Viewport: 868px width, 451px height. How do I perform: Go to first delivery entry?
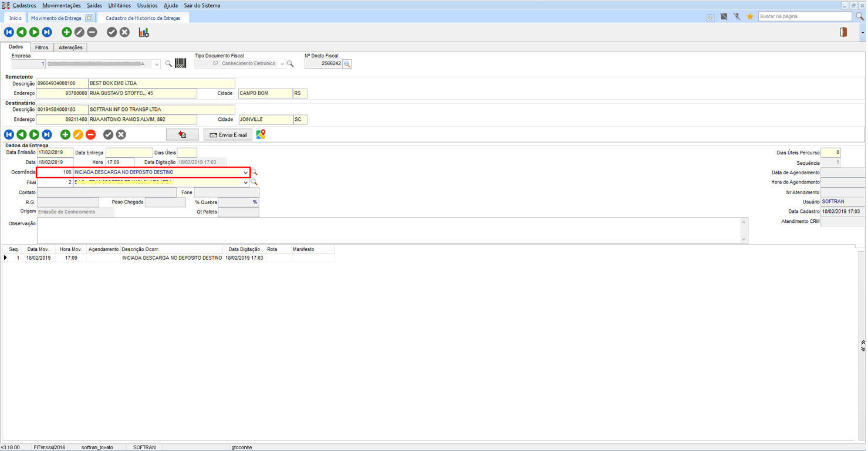point(9,135)
